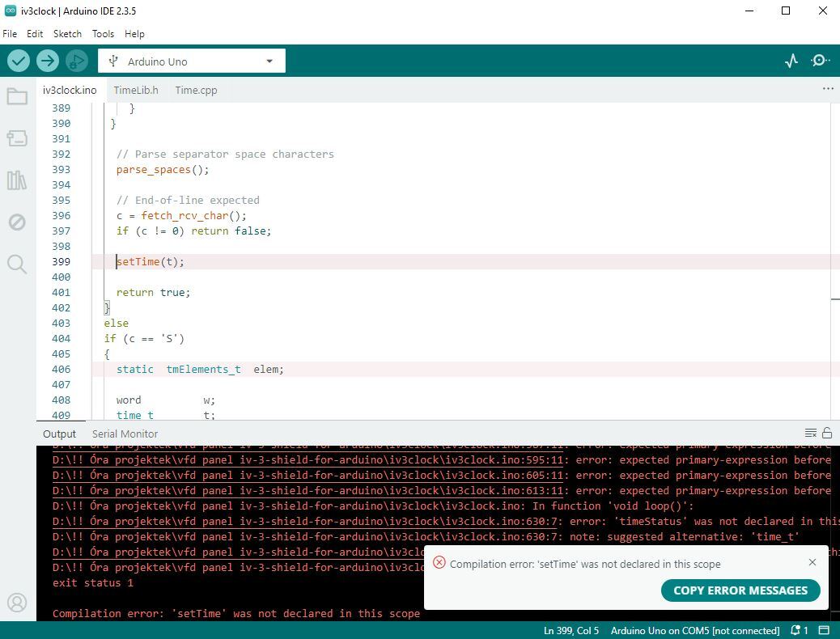
Task: Dismiss the compilation error notification
Action: (812, 562)
